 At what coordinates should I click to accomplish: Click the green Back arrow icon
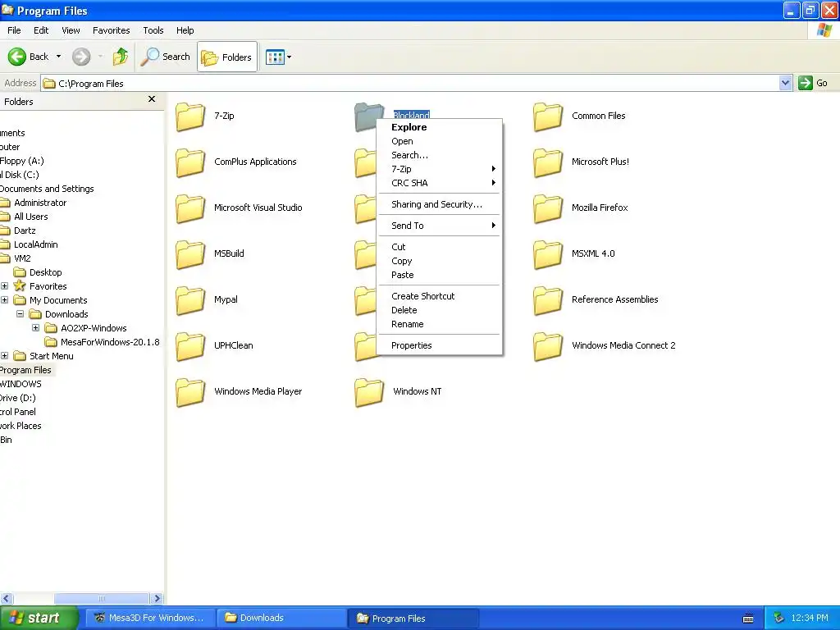16,57
